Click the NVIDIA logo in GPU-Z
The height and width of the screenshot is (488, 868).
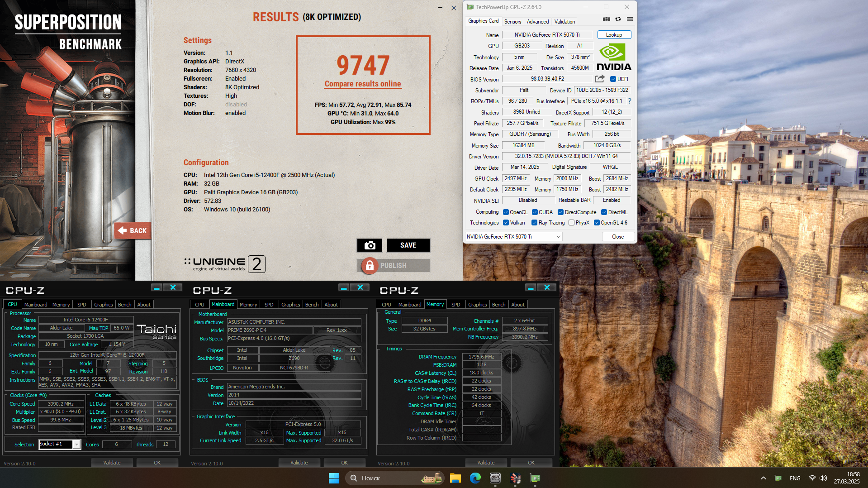coord(614,57)
